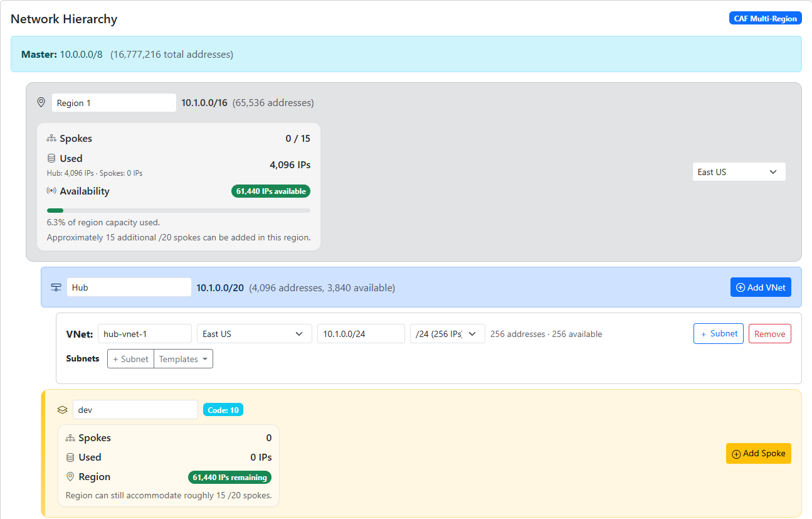
Task: Click the CAF Multi-Region badge
Action: point(765,18)
